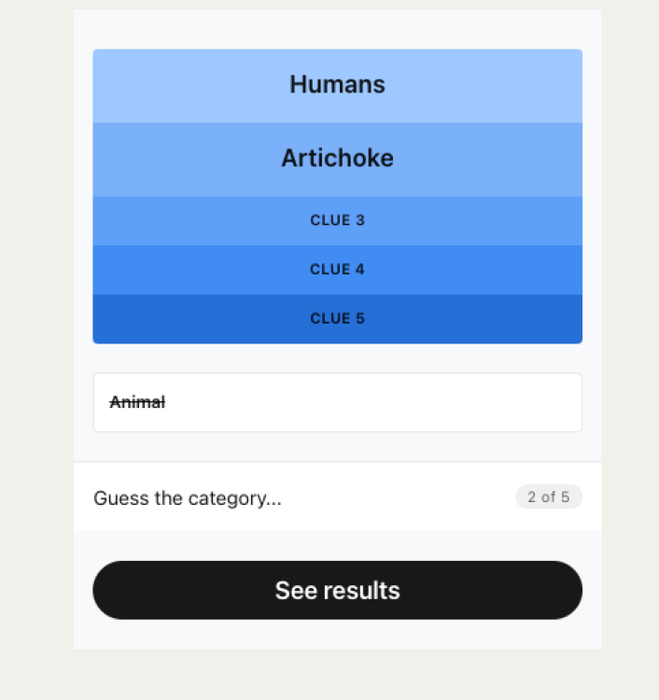Open the CLUE 4 label text
Image resolution: width=659 pixels, height=700 pixels.
(x=338, y=269)
